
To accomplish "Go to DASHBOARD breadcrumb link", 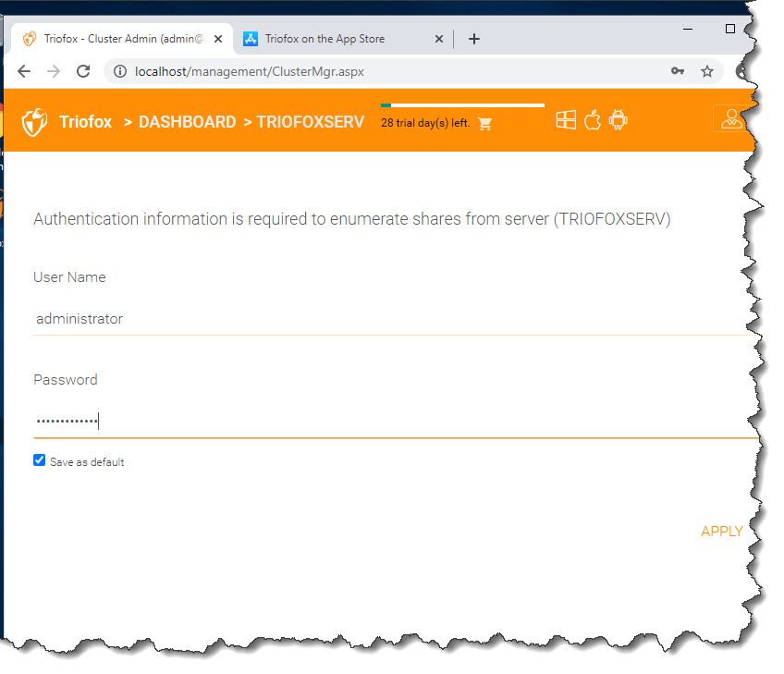I will tap(187, 122).
